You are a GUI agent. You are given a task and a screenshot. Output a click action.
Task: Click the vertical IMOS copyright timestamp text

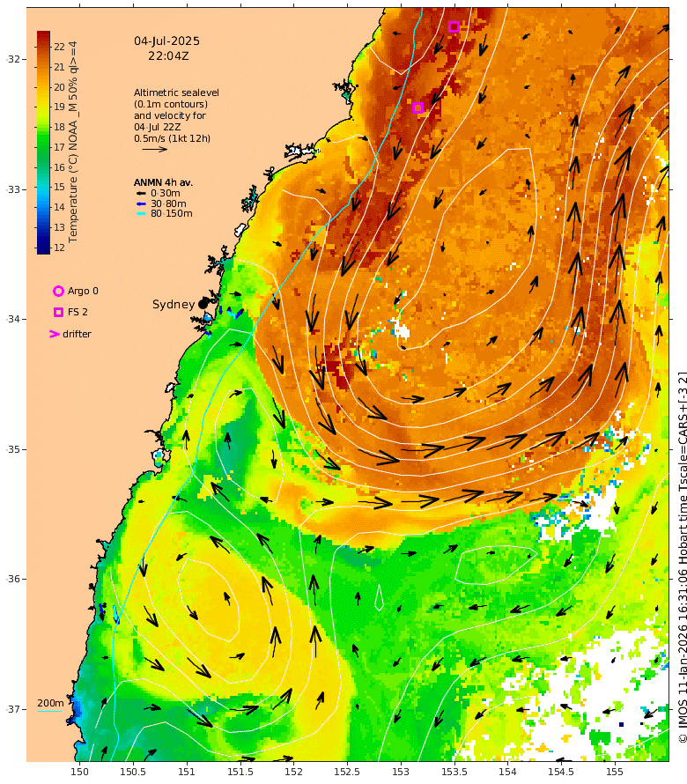pos(682,557)
